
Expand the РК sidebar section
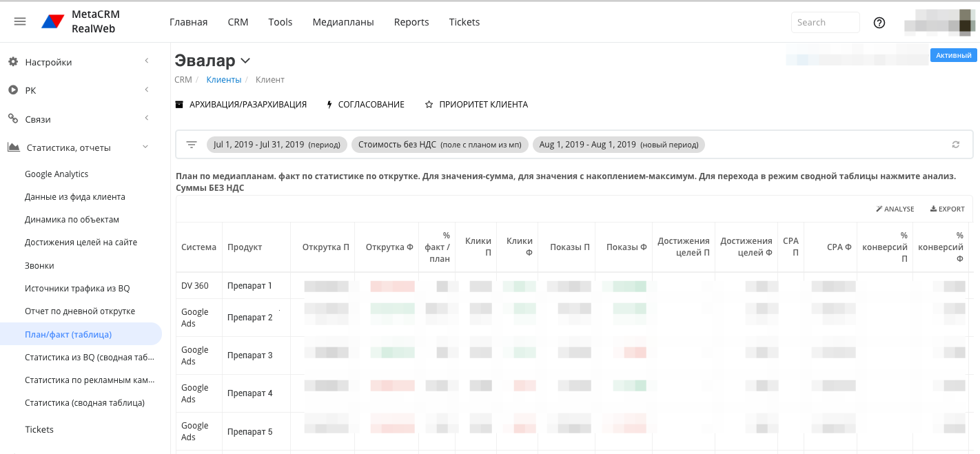(147, 90)
